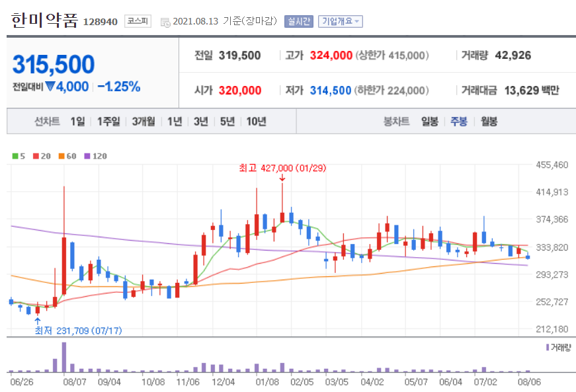Click the 06/04 date axis label
Image resolution: width=576 pixels, height=392 pixels.
pyautogui.click(x=450, y=382)
